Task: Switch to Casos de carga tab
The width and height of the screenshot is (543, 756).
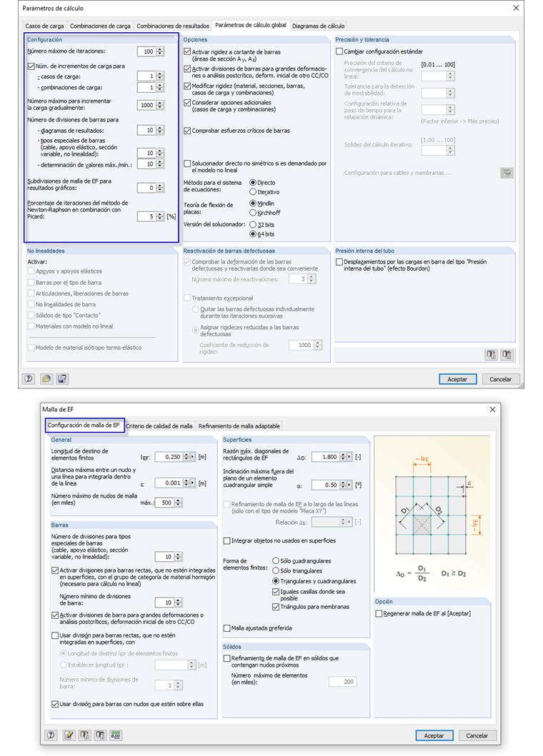Action: [x=44, y=26]
